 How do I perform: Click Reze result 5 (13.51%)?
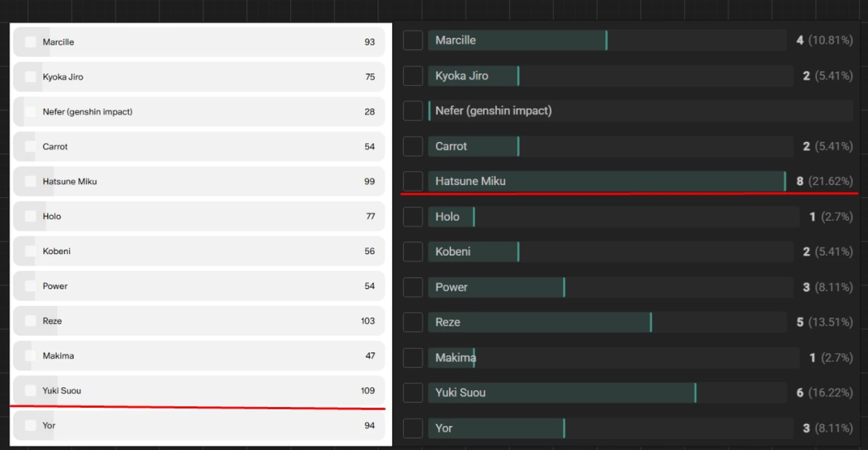pyautogui.click(x=825, y=322)
